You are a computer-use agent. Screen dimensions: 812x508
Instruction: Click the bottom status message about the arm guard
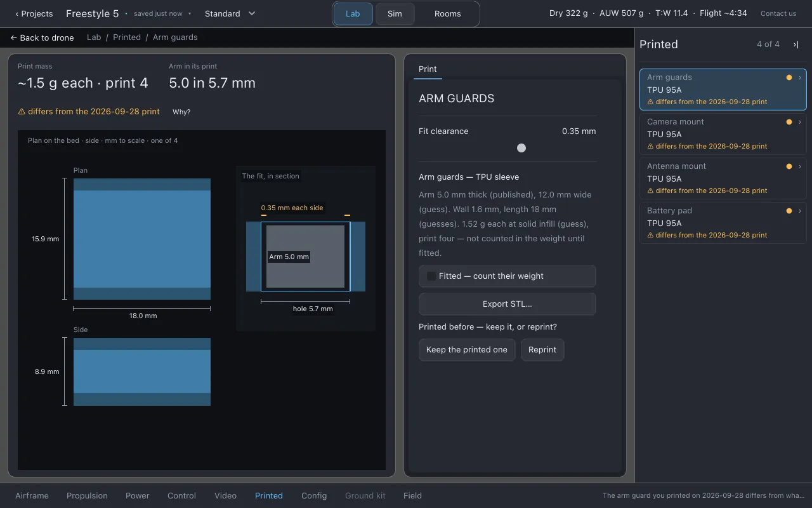tap(704, 496)
